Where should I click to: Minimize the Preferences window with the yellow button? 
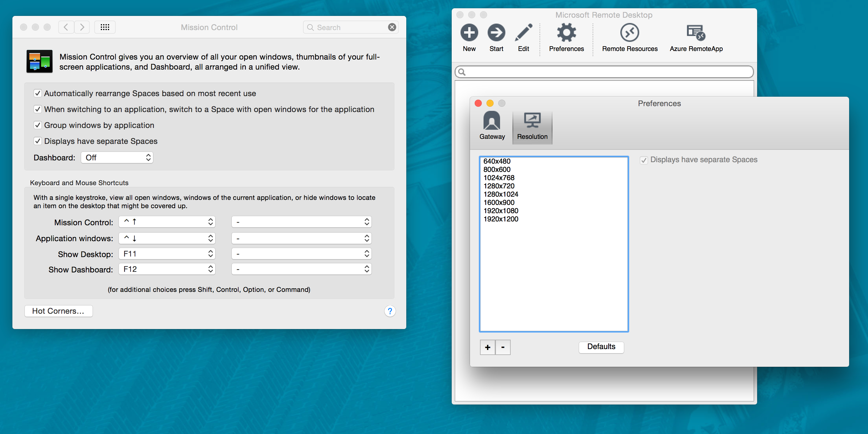coord(490,103)
